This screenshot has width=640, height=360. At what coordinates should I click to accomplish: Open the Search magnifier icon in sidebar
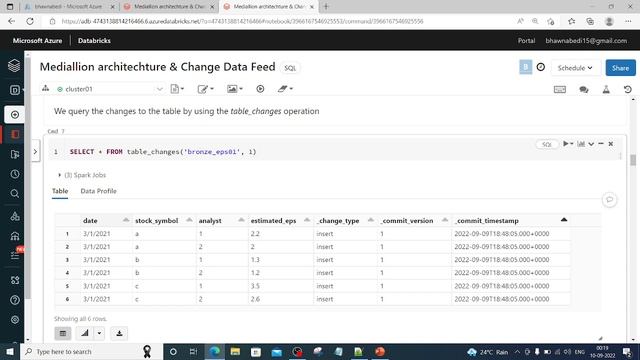coord(15,193)
